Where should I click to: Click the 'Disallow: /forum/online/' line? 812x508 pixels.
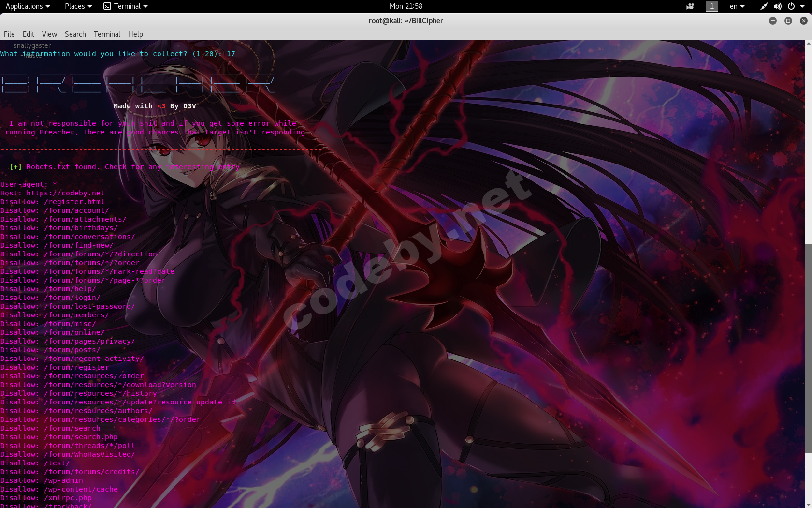coord(53,332)
